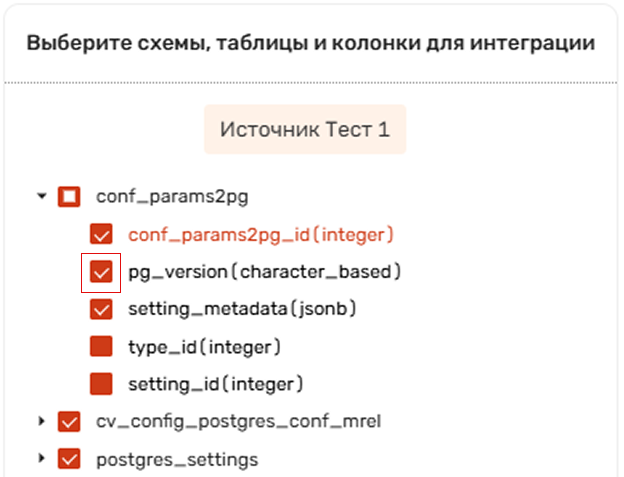Select the setting_metadata (jsonb) column label
624x477 pixels.
242,309
